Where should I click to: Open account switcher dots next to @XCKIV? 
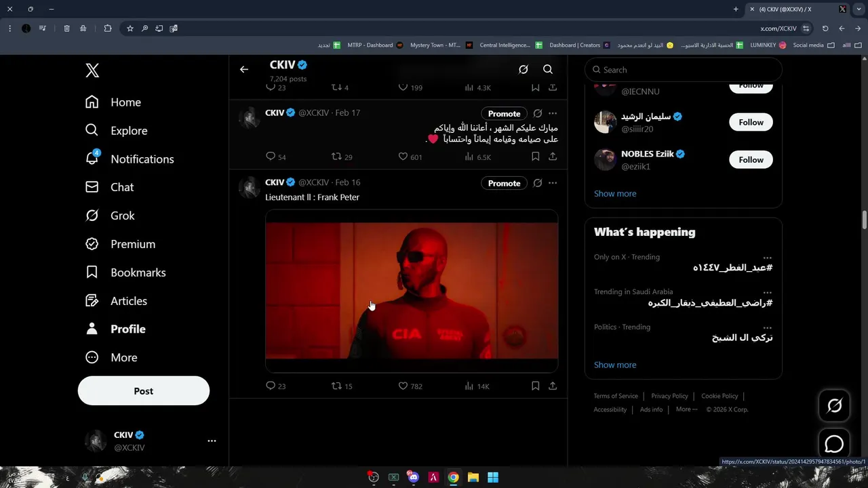pos(212,441)
